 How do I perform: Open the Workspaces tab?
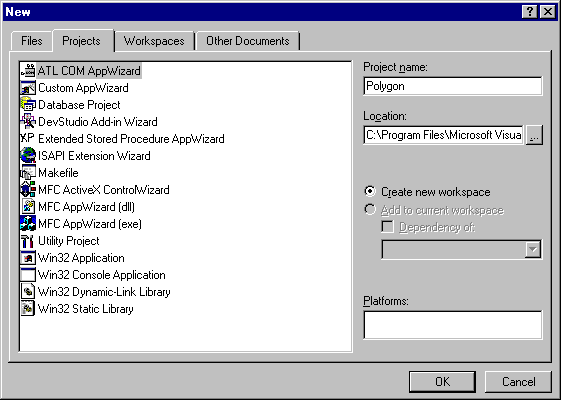(x=154, y=41)
